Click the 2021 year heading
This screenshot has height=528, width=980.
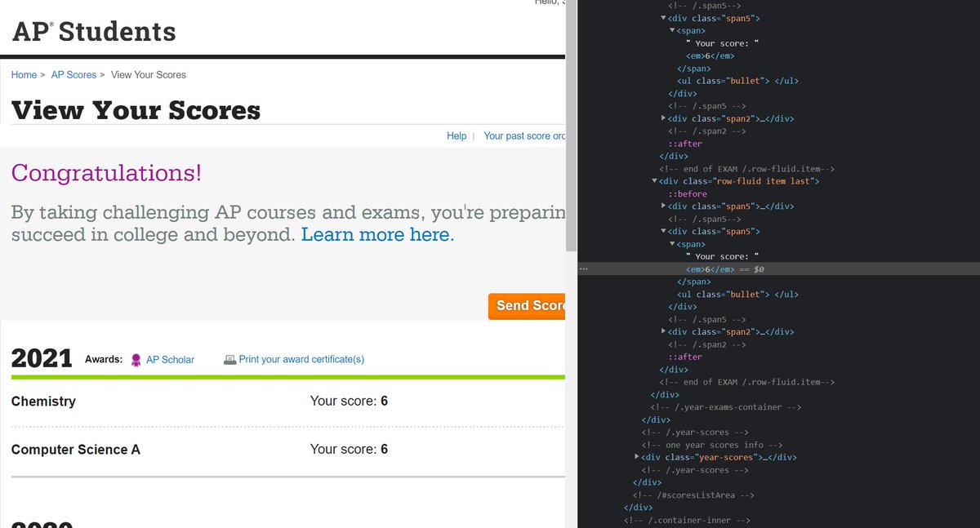tap(42, 358)
